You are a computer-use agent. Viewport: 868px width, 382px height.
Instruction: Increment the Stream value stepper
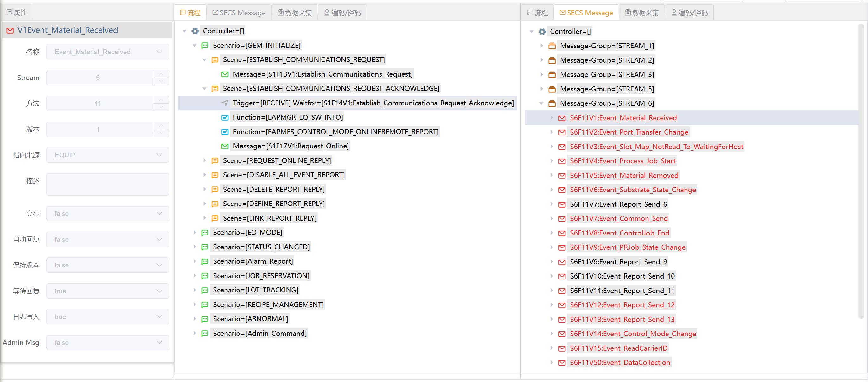point(161,74)
